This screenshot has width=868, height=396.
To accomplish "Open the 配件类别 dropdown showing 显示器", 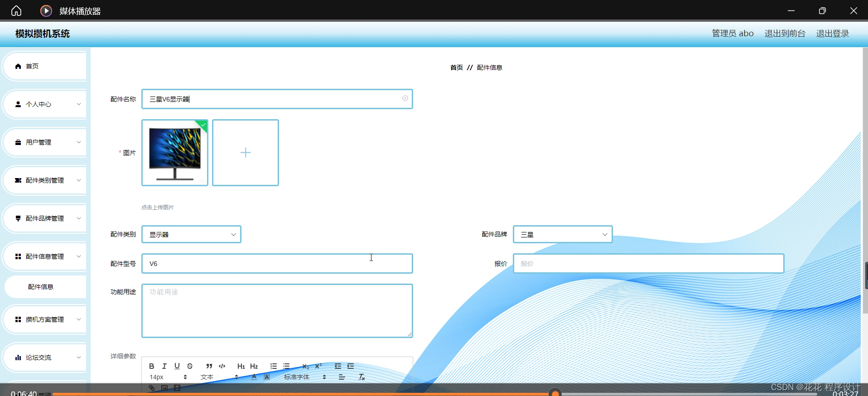I will (191, 234).
